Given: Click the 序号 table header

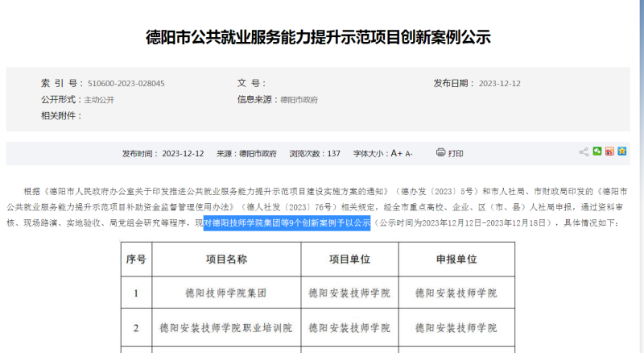Looking at the screenshot, I should click(x=136, y=260).
